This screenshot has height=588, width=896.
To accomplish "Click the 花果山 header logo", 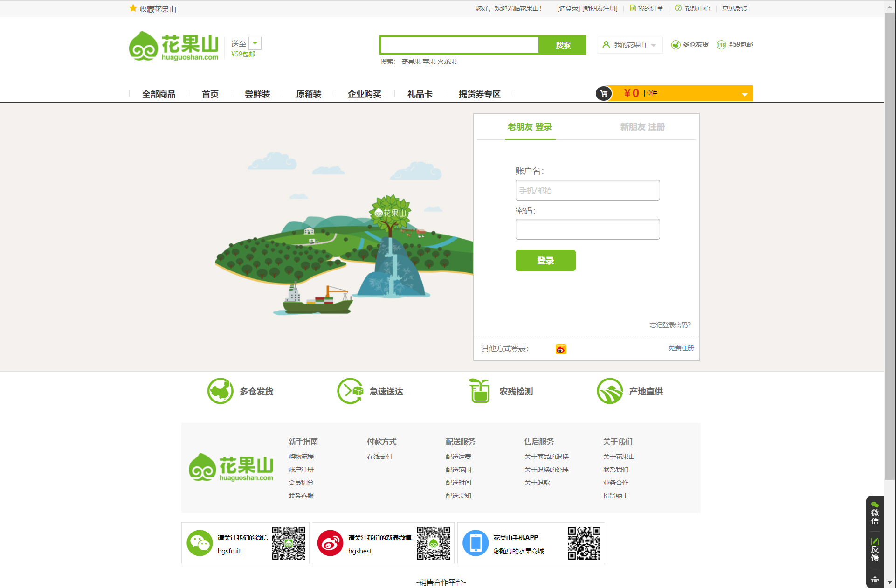I will [174, 46].
